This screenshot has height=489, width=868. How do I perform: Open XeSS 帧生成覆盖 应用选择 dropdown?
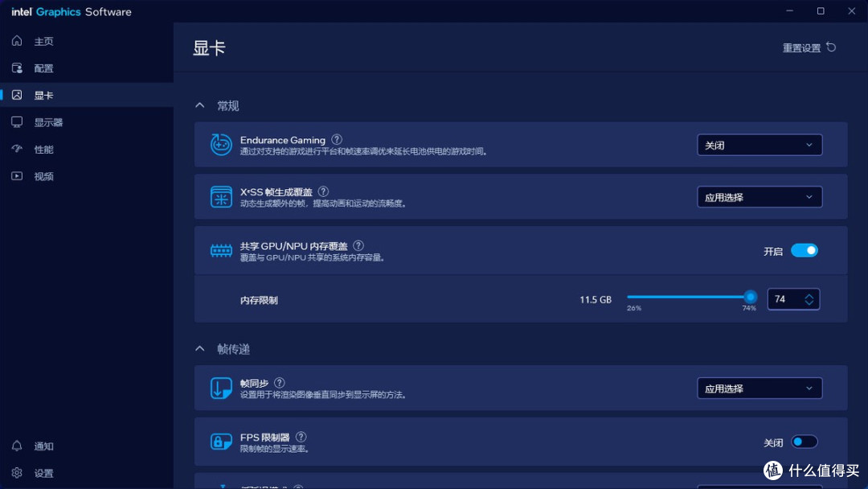click(x=759, y=197)
